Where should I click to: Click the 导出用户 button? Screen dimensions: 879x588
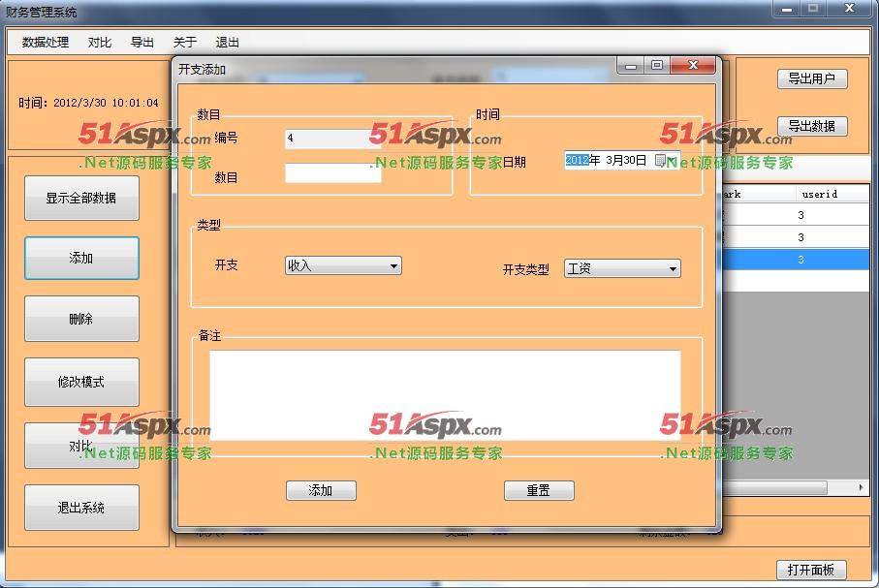pyautogui.click(x=812, y=79)
